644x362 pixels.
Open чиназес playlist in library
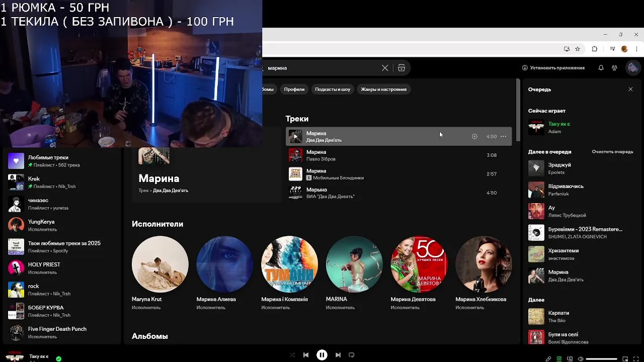tap(62, 204)
